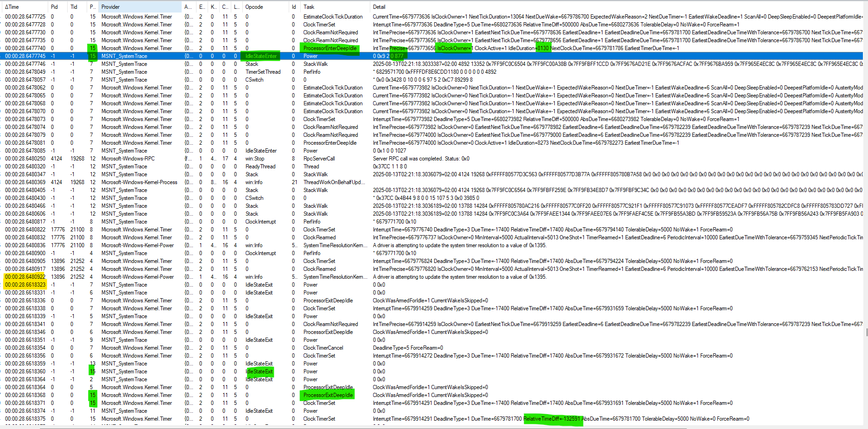Click timestamp 00:00:28.6618341

pyautogui.click(x=25, y=324)
